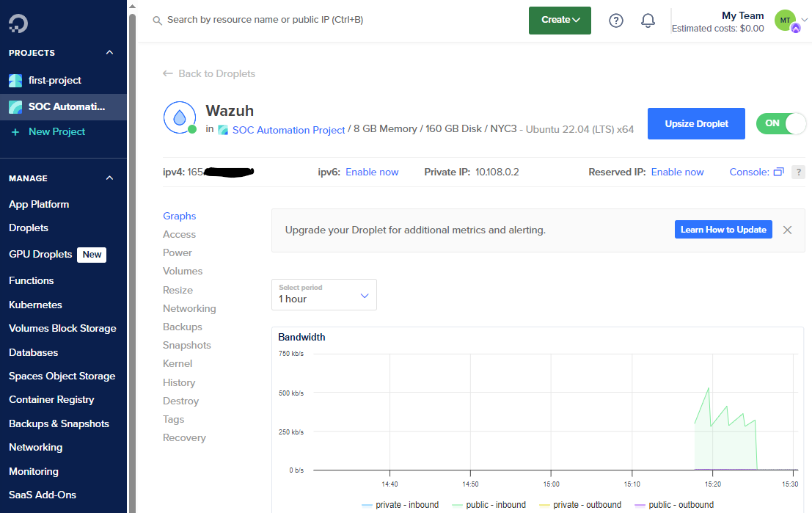The width and height of the screenshot is (812, 513).
Task: Collapse the Projects section chevron
Action: coord(110,53)
